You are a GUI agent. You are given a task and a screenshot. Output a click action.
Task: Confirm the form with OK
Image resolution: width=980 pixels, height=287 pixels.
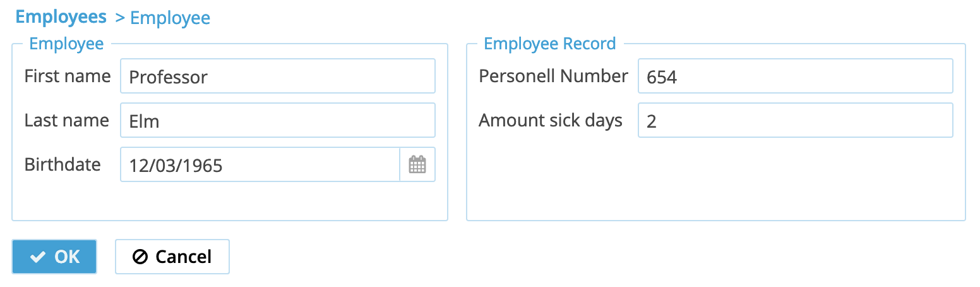(54, 257)
